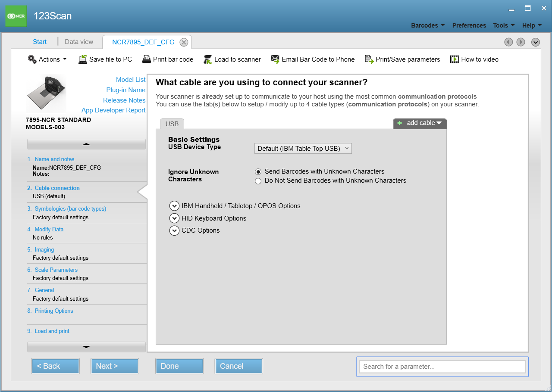Open the Model List link
Screen dimensions: 552x392
click(131, 80)
